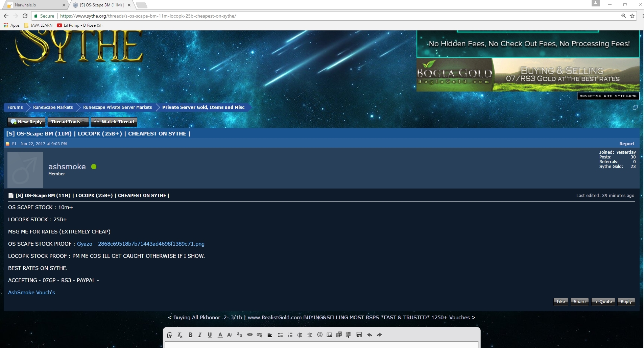Switch to the Narwhale.io tab

35,5
